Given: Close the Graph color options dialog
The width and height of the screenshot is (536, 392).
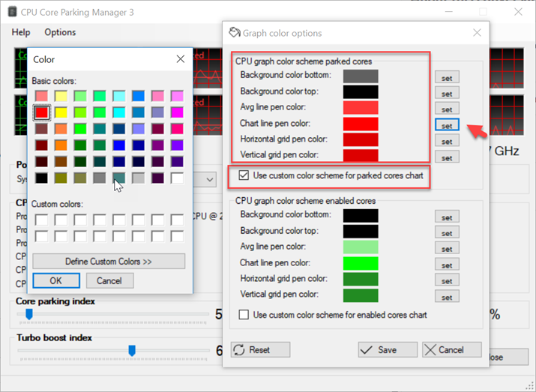Looking at the screenshot, I should [x=477, y=32].
